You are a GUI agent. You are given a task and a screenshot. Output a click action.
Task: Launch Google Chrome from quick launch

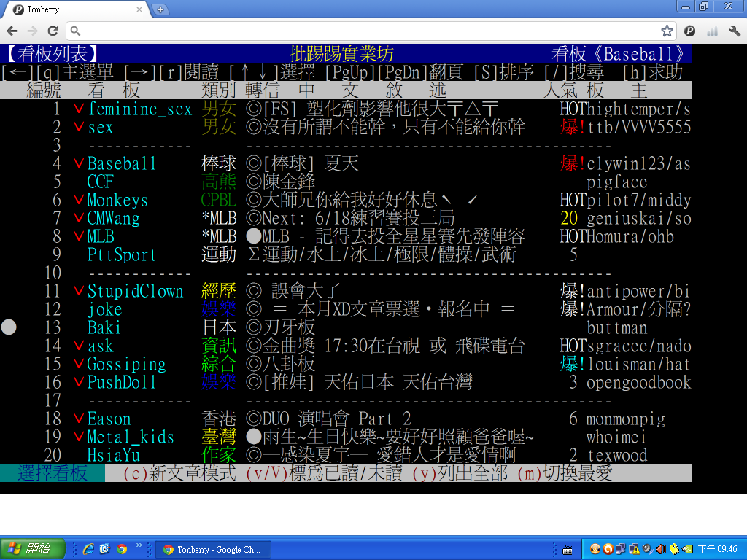tap(122, 549)
